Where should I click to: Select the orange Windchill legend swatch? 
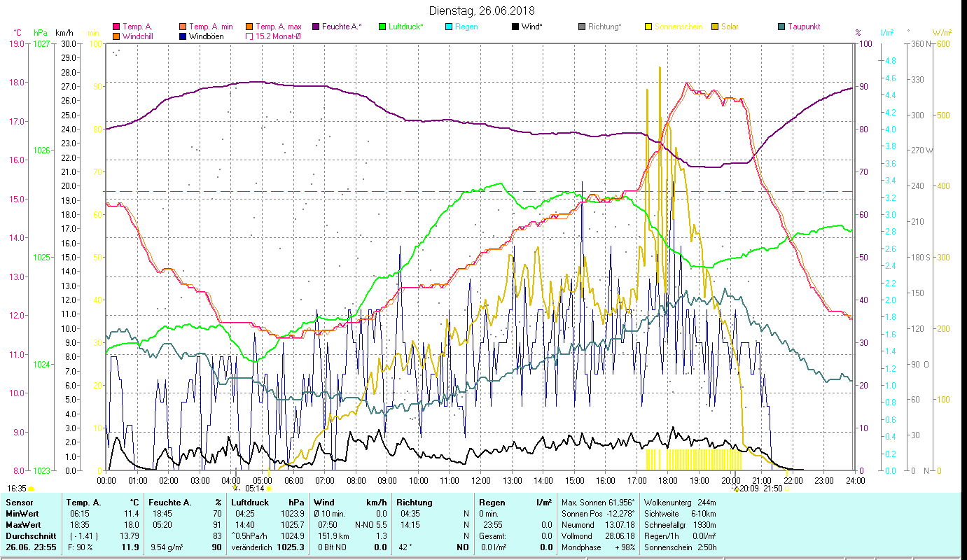click(x=116, y=36)
